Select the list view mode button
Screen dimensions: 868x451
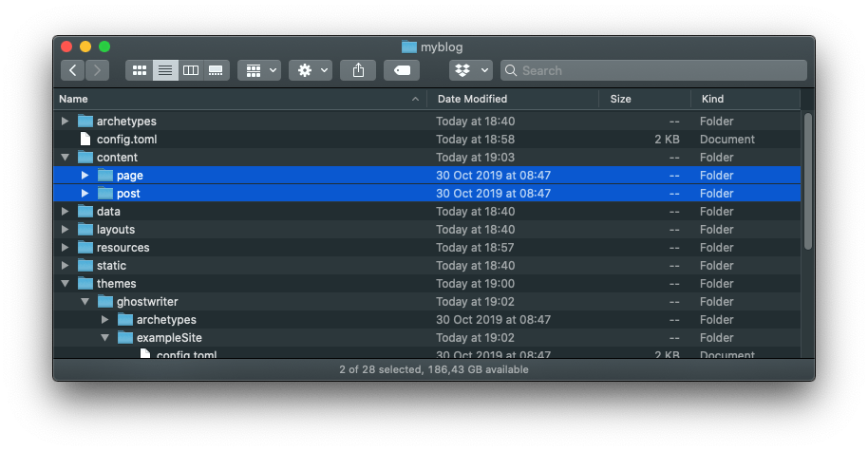(165, 70)
